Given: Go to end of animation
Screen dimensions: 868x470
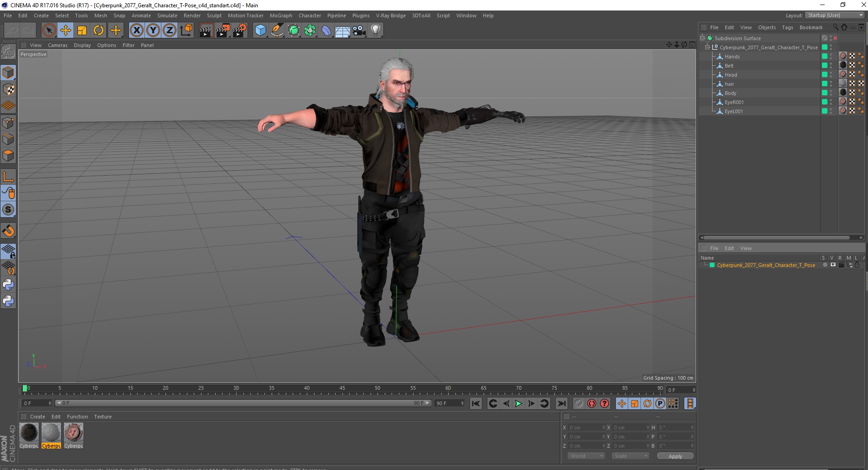Looking at the screenshot, I should point(562,403).
